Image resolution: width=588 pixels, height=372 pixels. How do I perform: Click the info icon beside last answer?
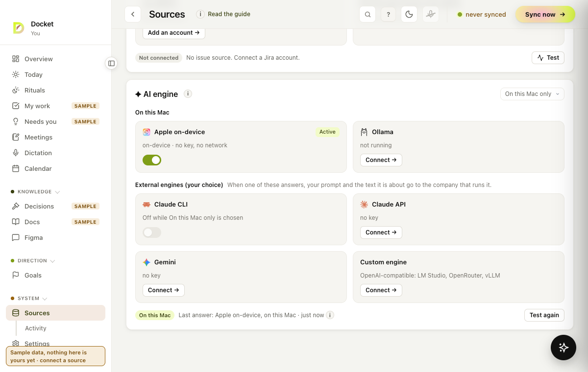330,315
